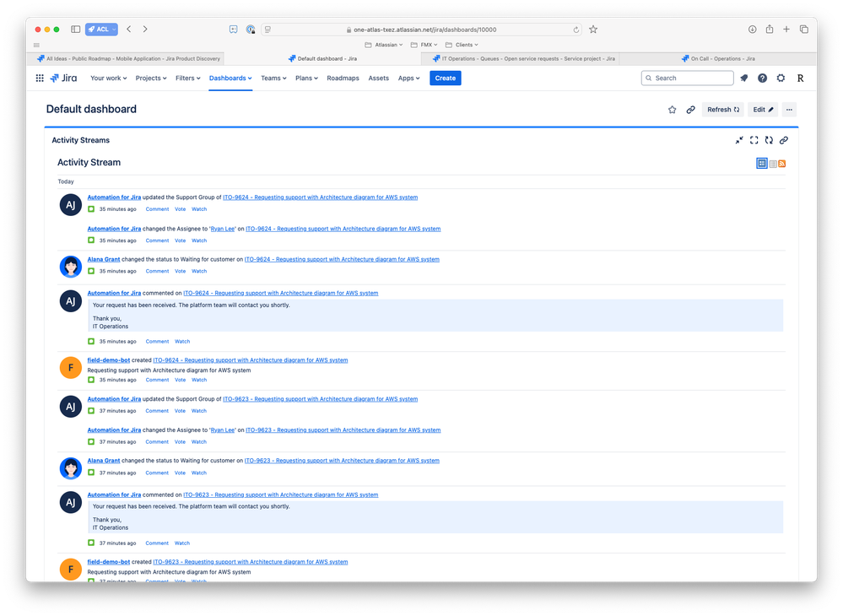Screen dimensions: 843x616
Task: Maximize the Activity Streams gadget to fullscreen
Action: click(x=754, y=140)
